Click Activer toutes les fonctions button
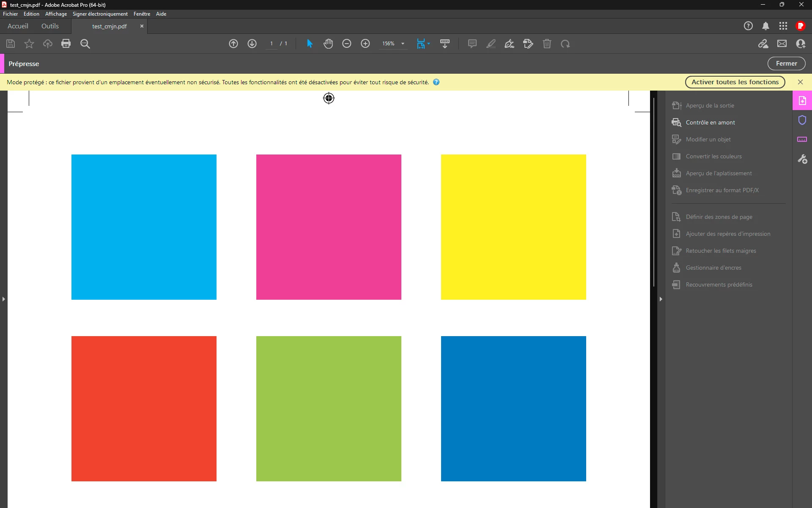Image resolution: width=812 pixels, height=508 pixels. pyautogui.click(x=735, y=82)
